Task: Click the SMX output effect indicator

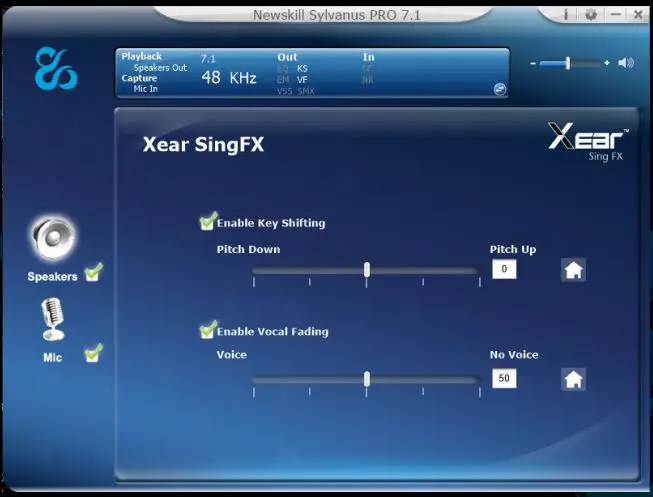Action: pos(306,91)
